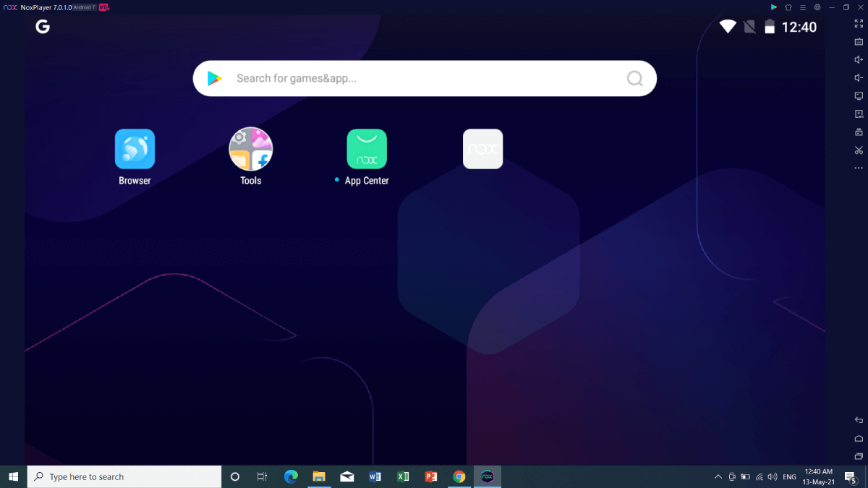Launch Excel from the taskbar
Screen dimensions: 868x488
tap(403, 476)
